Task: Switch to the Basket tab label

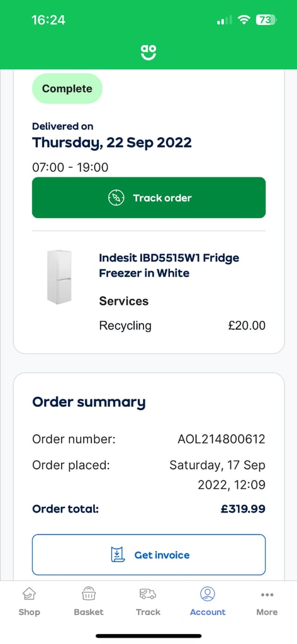Action: click(x=89, y=612)
